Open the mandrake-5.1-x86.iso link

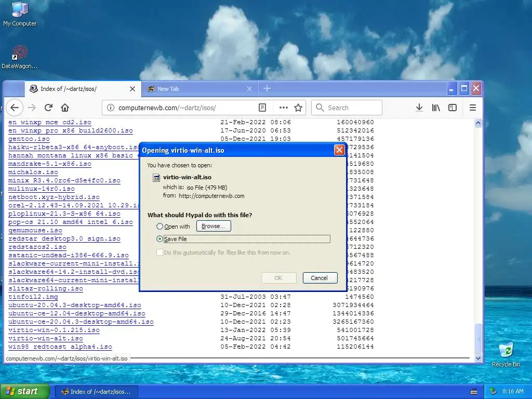50,164
